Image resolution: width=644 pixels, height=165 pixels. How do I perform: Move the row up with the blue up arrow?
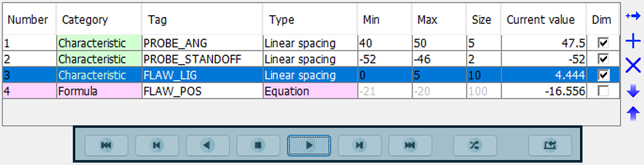633,113
